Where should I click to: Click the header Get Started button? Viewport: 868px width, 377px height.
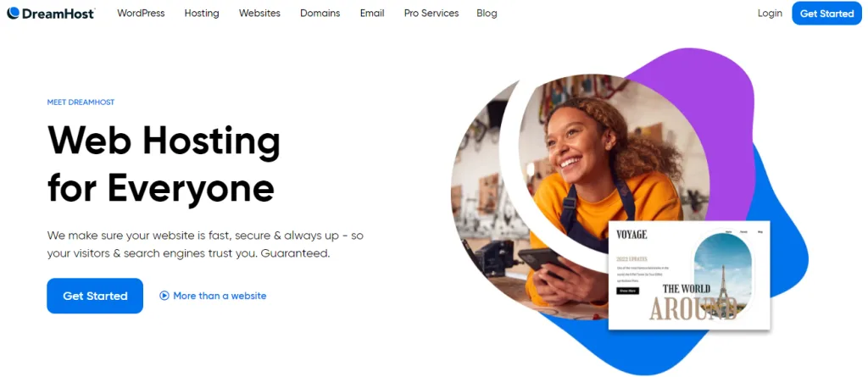click(826, 14)
